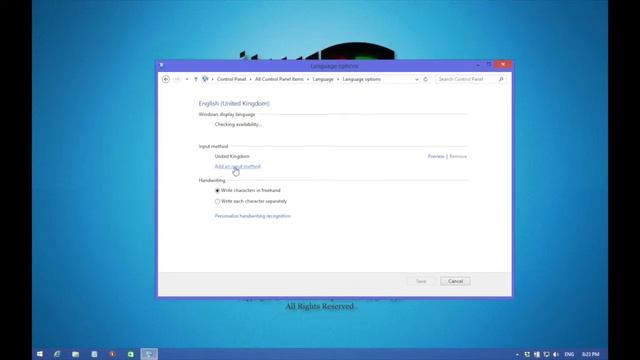
Task: Click the English (United Kingdom) heading
Action: 234,104
